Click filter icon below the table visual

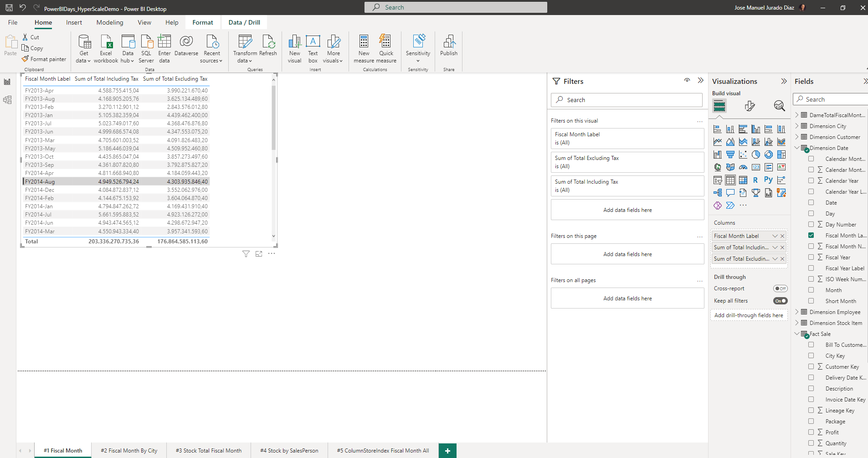[246, 254]
